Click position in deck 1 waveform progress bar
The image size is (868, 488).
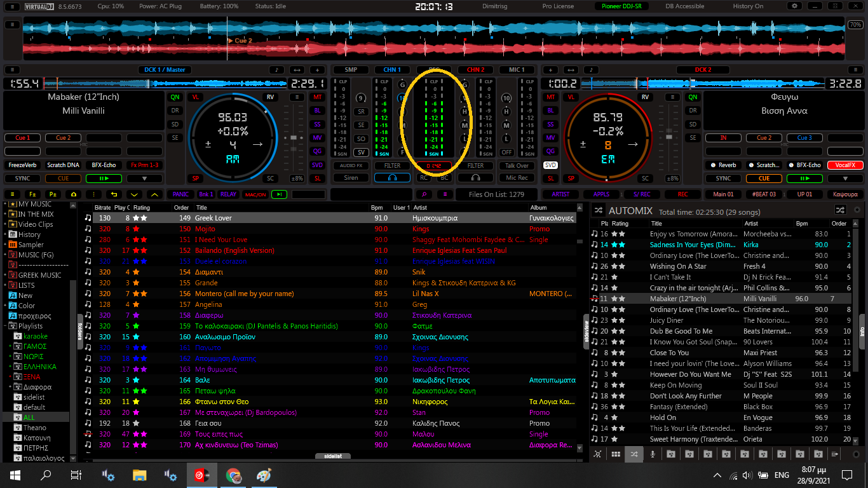click(165, 83)
